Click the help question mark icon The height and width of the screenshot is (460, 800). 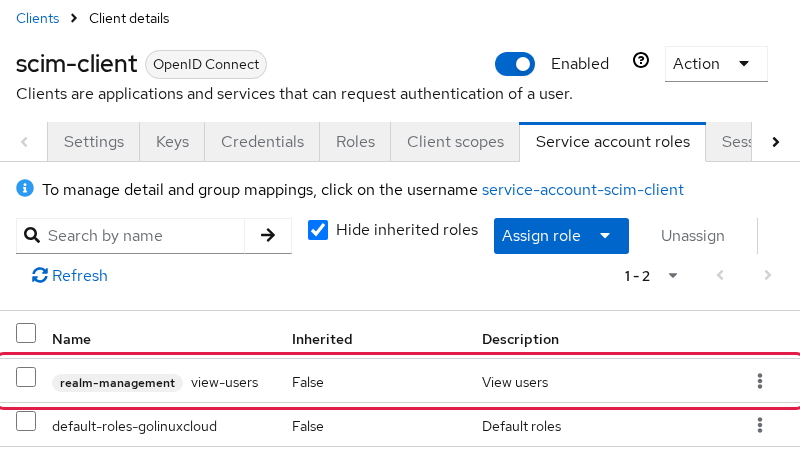640,61
